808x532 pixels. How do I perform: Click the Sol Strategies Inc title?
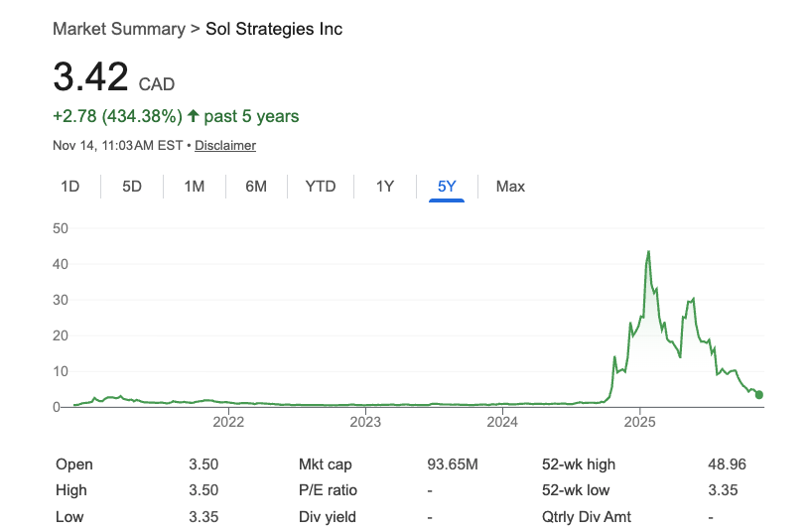(x=274, y=29)
